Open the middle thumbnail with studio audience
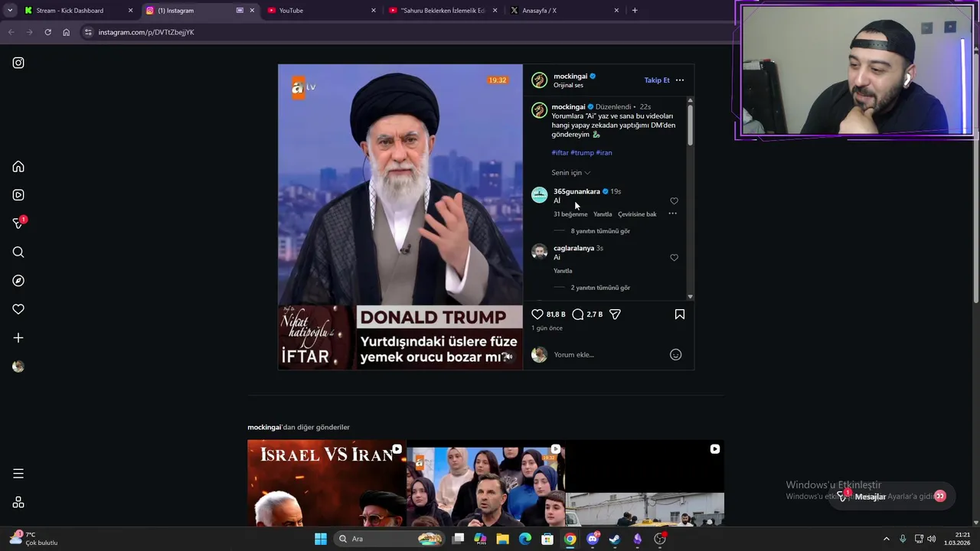This screenshot has height=551, width=980. pos(485,483)
